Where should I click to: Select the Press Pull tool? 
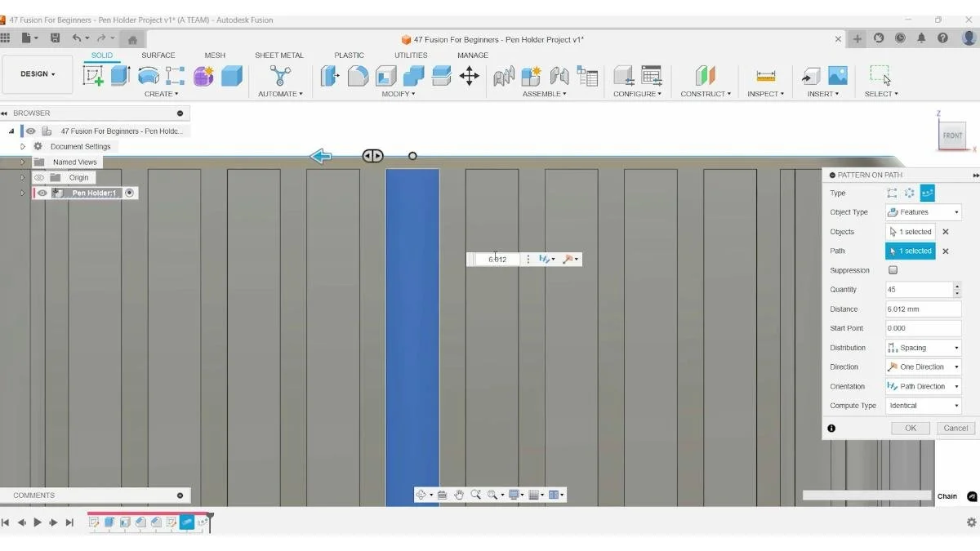tap(330, 76)
